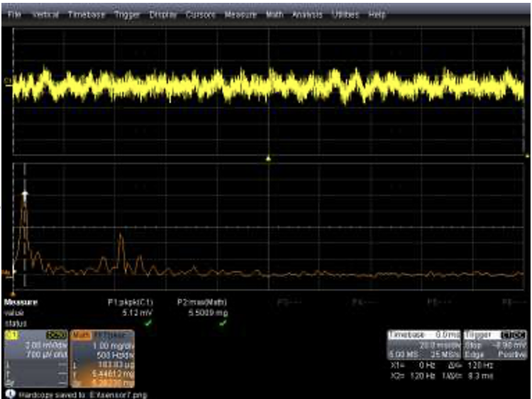Open the Trigger descriptor box
This screenshot has height=399, width=532.
click(496, 344)
